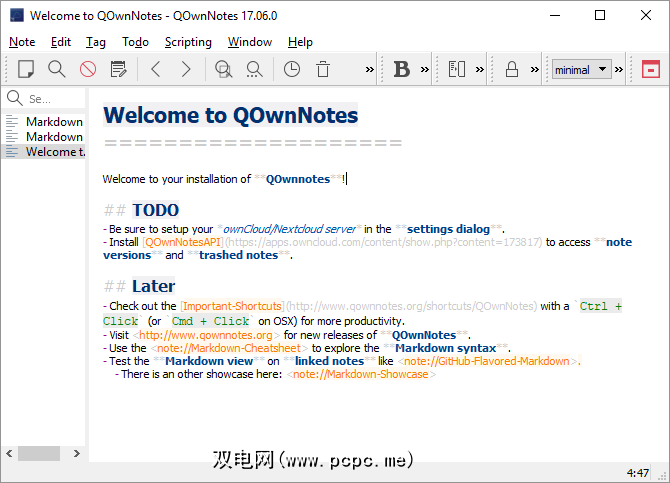Expand main toolbar overflow chevron after trash
This screenshot has height=483, width=670.
pyautogui.click(x=370, y=70)
